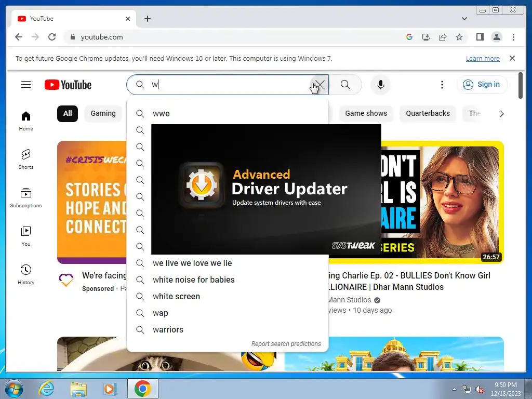Clear the search box with the X

pos(320,85)
